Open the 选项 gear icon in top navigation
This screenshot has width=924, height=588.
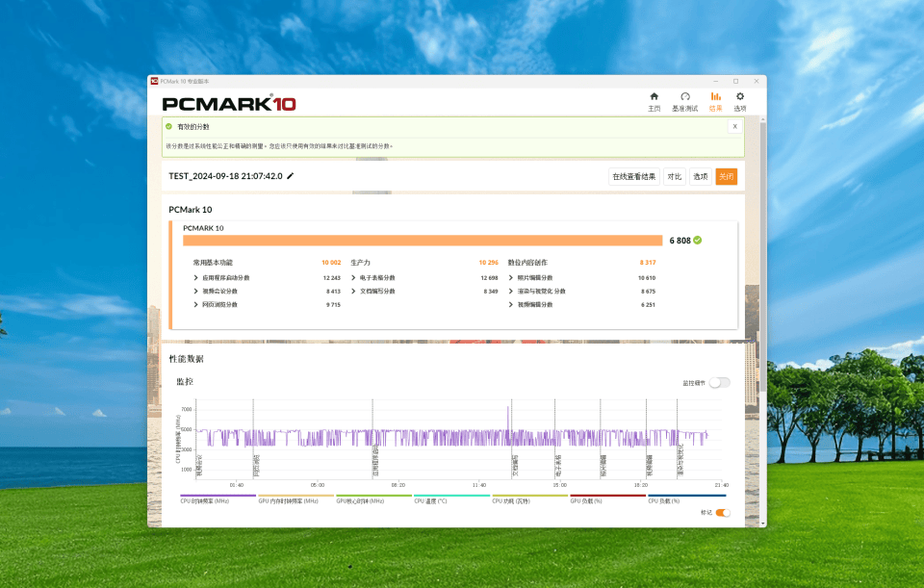(739, 101)
